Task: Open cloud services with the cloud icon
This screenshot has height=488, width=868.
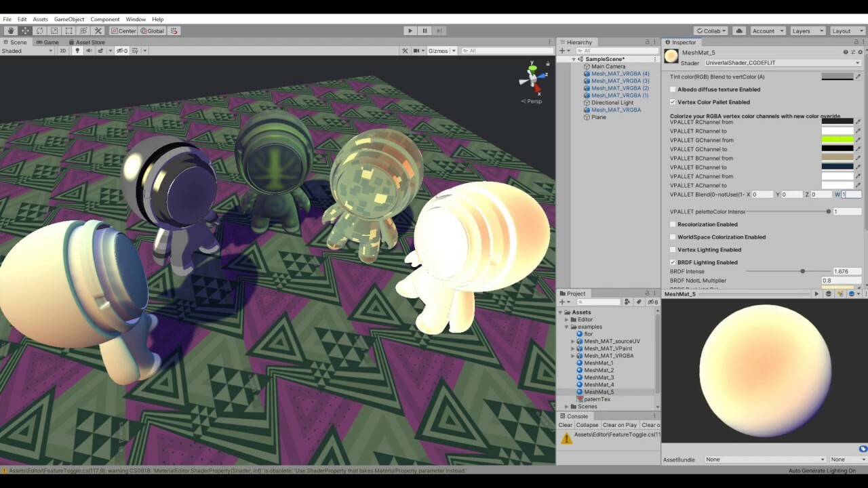Action: click(x=739, y=30)
